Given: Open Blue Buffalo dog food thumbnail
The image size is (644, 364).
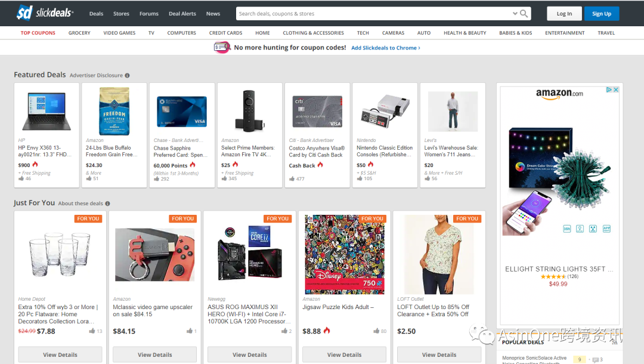Looking at the screenshot, I should coord(114,112).
